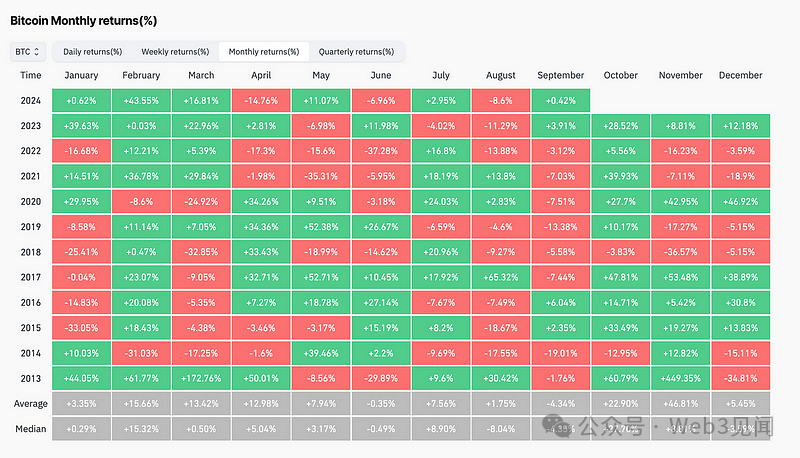Switch to Daily returns(%) tab
The width and height of the screenshot is (800, 458).
pyautogui.click(x=92, y=52)
